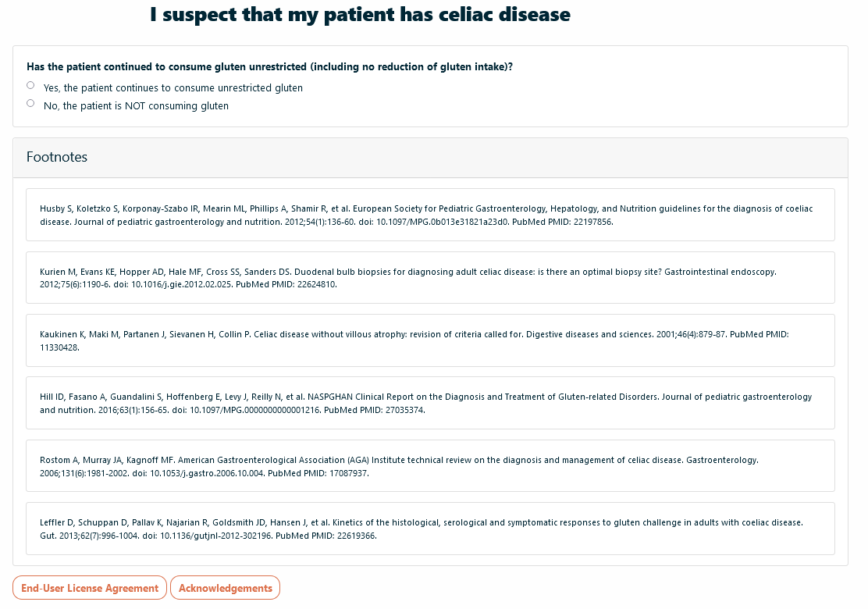
Task: Open the Acknowledgements page
Action: click(x=226, y=588)
